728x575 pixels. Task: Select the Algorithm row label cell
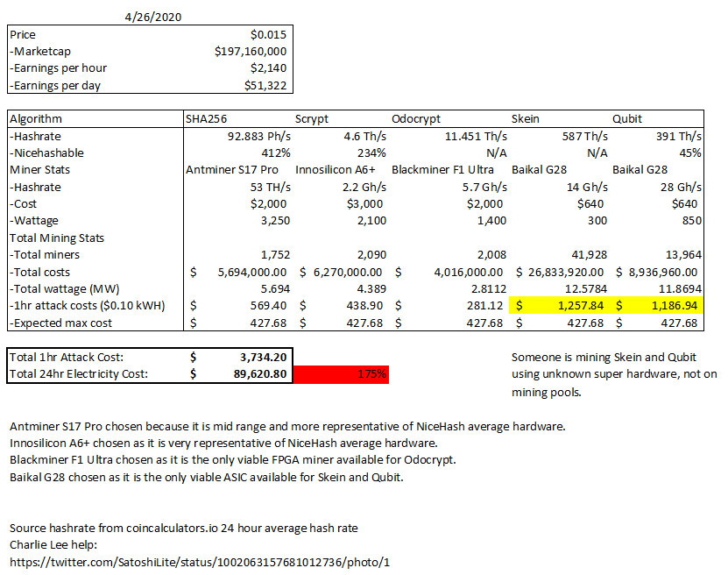[x=36, y=119]
